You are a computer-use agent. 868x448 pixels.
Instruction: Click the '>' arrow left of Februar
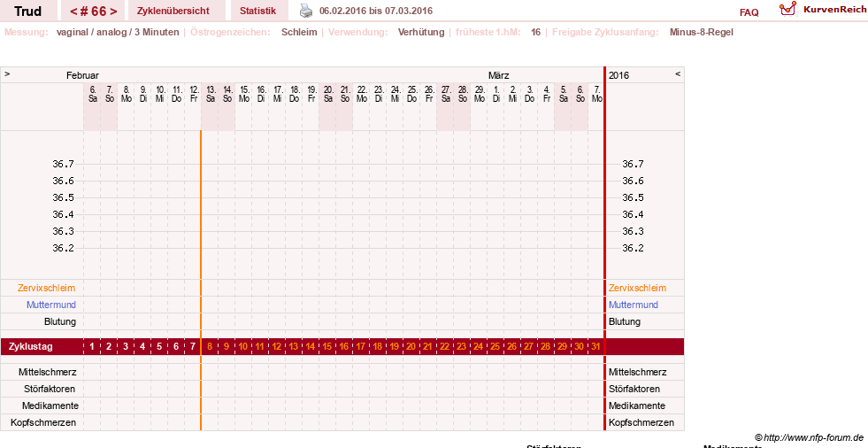(x=7, y=73)
